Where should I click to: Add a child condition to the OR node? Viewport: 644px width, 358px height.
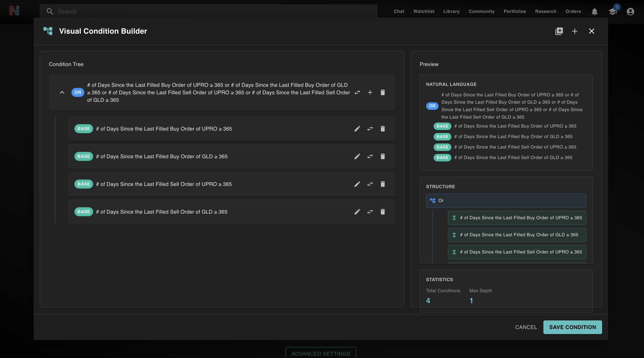click(x=370, y=92)
